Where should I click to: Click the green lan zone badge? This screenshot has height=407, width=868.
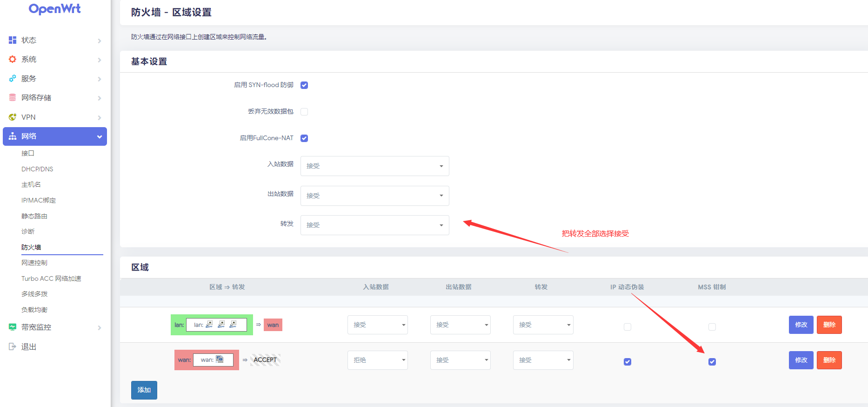coord(212,325)
